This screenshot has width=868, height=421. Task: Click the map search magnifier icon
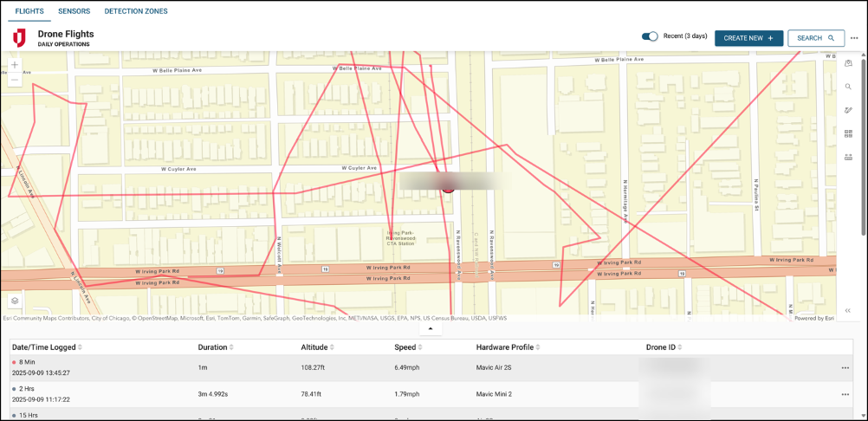tap(848, 87)
